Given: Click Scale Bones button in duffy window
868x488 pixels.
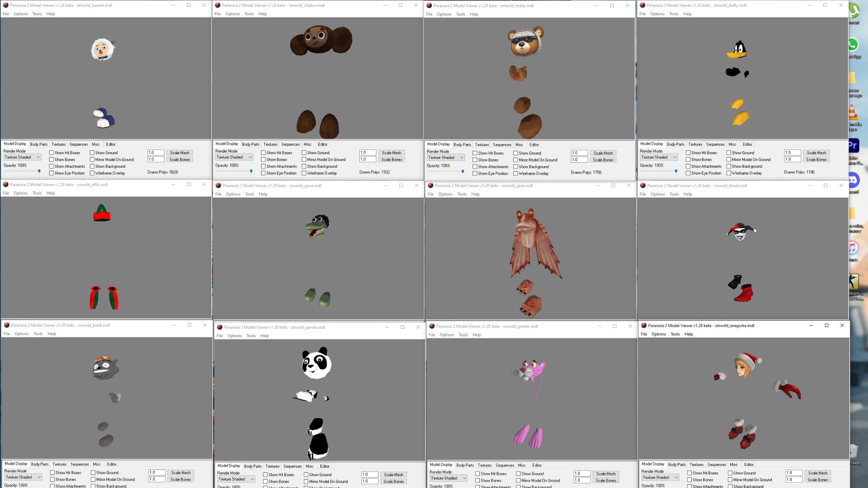Looking at the screenshot, I should (x=816, y=160).
